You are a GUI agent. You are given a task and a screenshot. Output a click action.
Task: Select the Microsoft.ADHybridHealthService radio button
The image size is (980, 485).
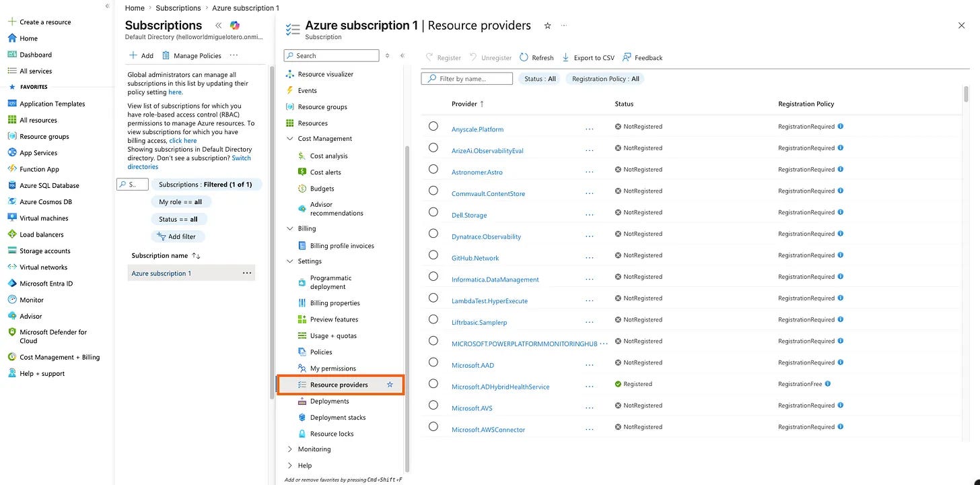point(433,384)
